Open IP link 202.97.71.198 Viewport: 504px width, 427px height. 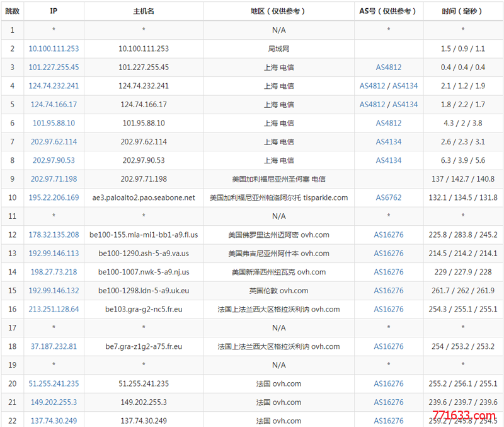(54, 179)
